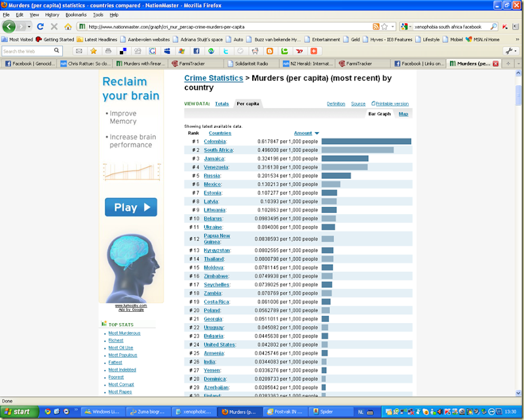Click the Search the Web field
This screenshot has height=420, width=524.
click(x=28, y=51)
